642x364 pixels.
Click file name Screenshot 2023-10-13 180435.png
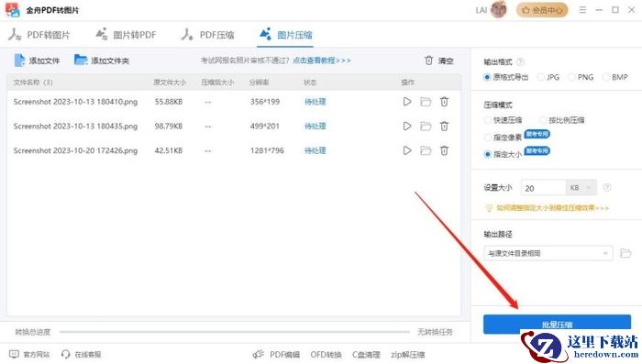tap(75, 127)
